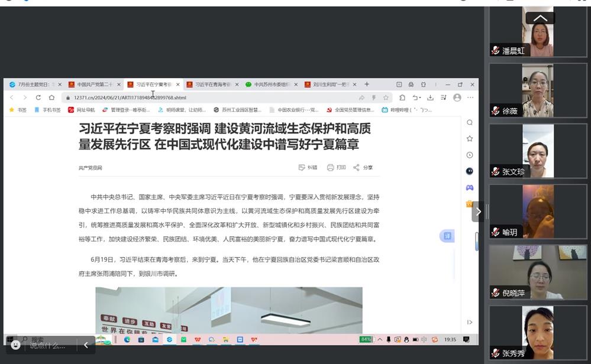Viewport: 591px width, 364px height.
Task: Open the 全国党员管理信息 bookmark
Action: coord(350,110)
